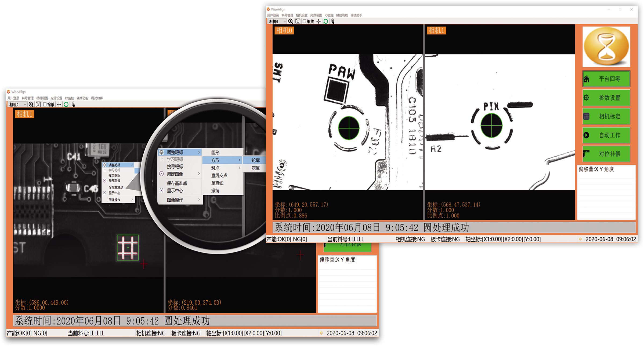The height and width of the screenshot is (346, 644).
Task: Choose 保存基准点 in the magnified context menu
Action: (177, 183)
